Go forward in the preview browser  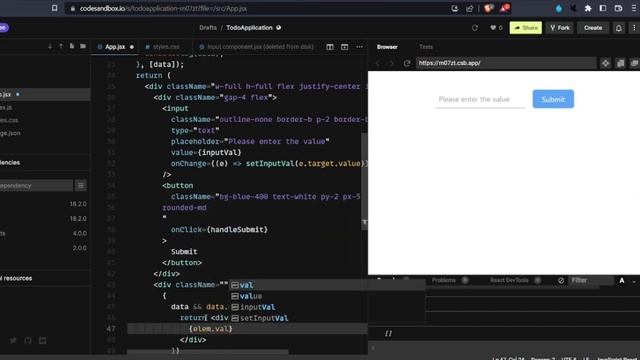coord(391,63)
